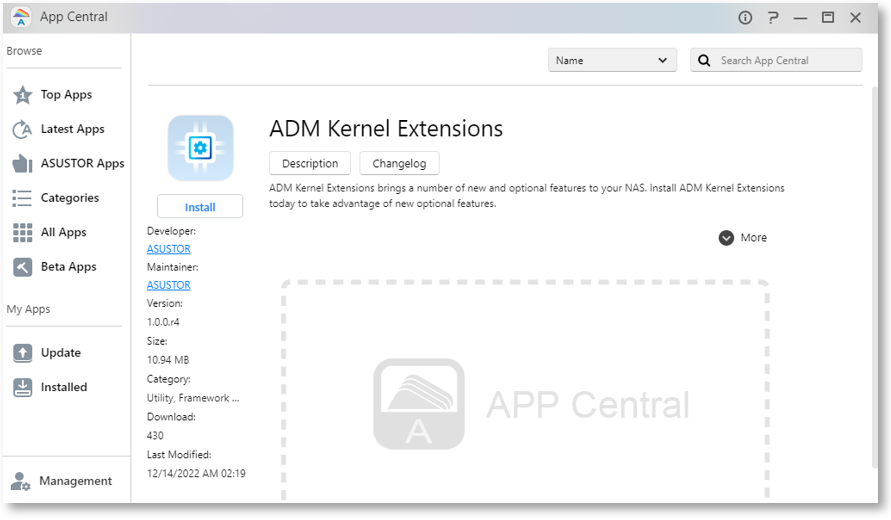Close the App Central window
Viewport: 891px width, 520px height.
click(x=855, y=18)
